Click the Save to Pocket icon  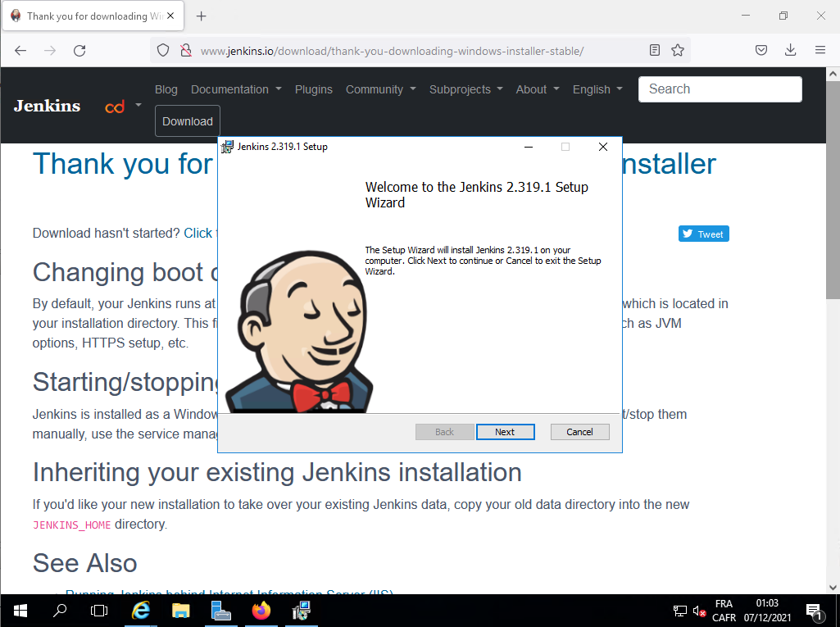click(761, 51)
